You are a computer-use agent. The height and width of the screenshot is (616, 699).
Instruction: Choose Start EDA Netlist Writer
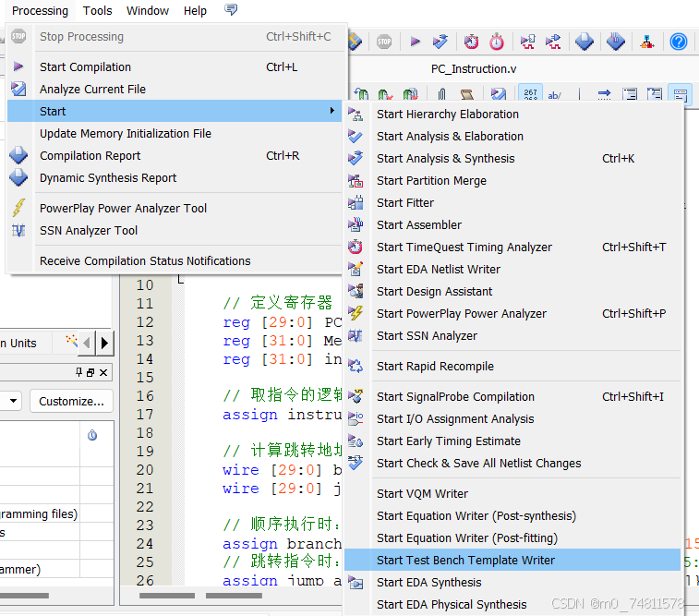(512, 270)
